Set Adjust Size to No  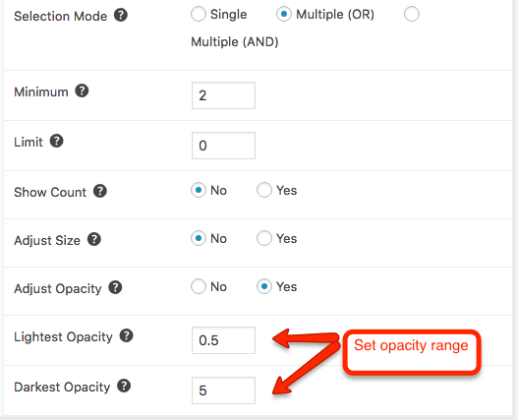199,238
